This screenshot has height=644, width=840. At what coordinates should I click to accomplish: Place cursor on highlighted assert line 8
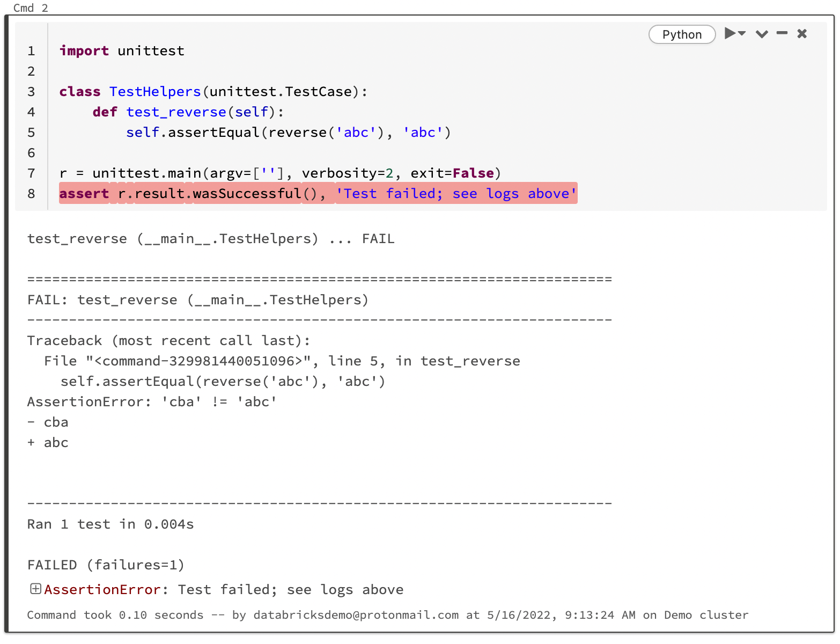[x=215, y=193]
